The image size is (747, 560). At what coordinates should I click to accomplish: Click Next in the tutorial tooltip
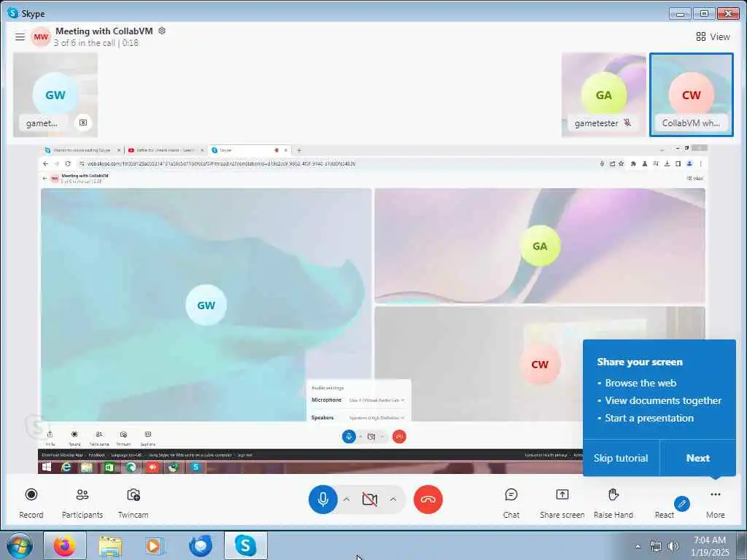point(698,458)
